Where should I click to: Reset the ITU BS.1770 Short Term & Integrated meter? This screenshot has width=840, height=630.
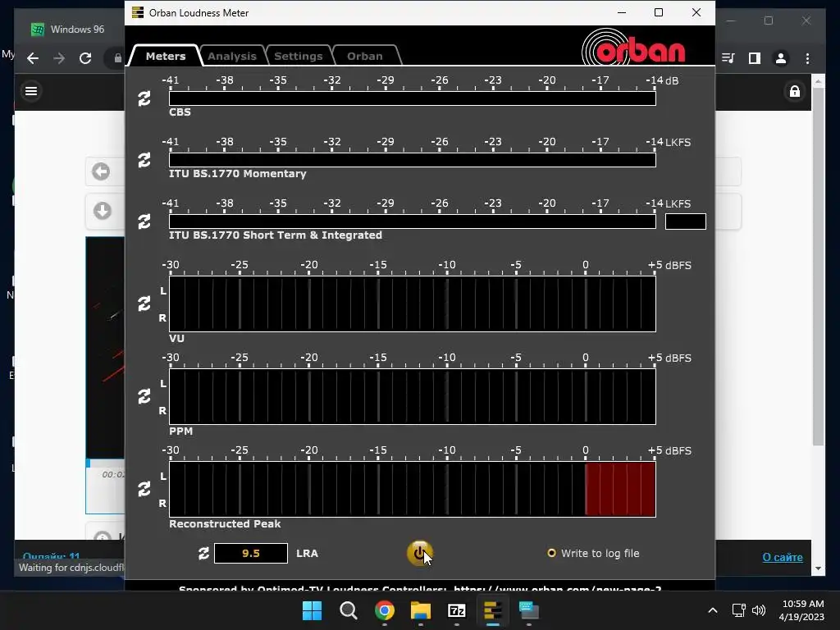click(x=144, y=221)
